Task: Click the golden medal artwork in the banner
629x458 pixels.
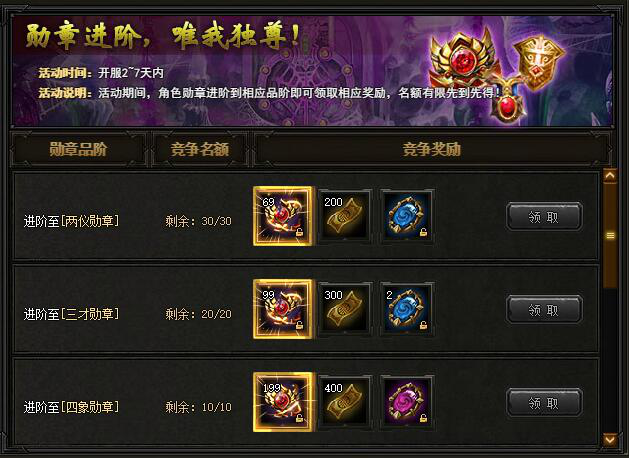Action: click(496, 72)
